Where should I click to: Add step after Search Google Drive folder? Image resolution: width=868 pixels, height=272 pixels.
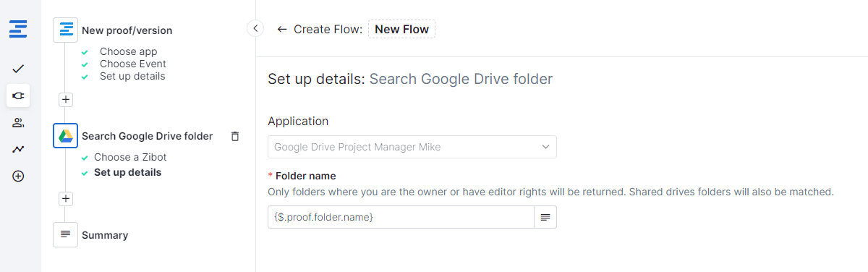point(65,198)
